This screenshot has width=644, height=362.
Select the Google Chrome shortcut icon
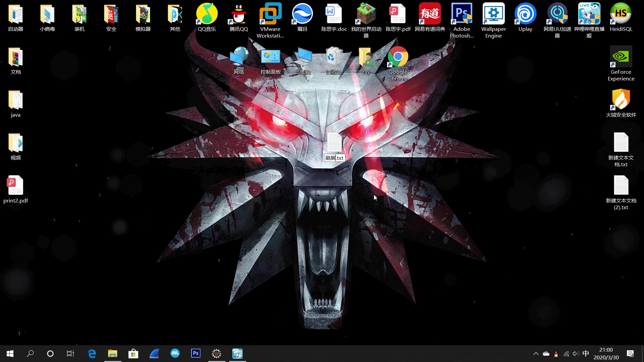click(x=398, y=57)
